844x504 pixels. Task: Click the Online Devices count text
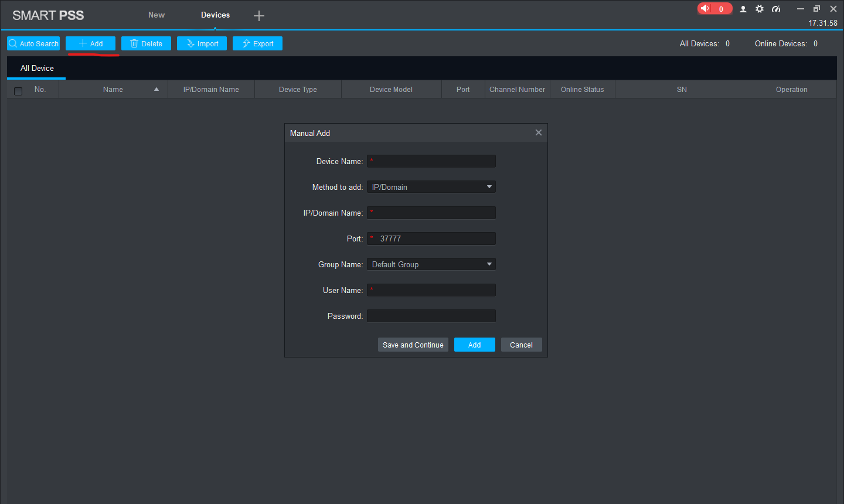point(786,43)
